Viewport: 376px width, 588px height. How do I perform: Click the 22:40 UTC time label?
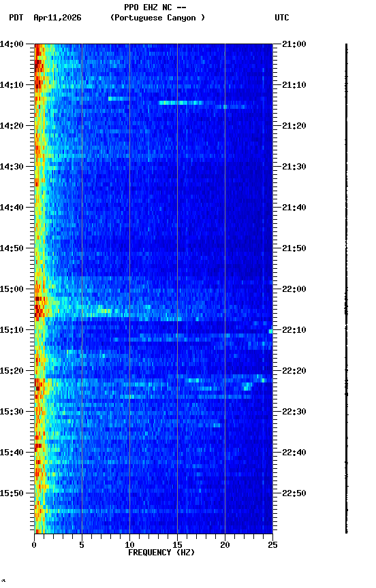[294, 453]
